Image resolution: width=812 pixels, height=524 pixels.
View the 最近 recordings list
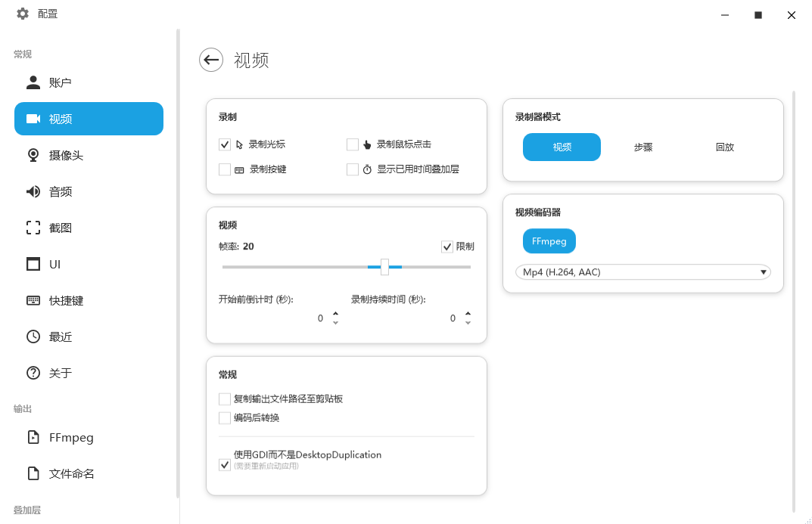61,336
